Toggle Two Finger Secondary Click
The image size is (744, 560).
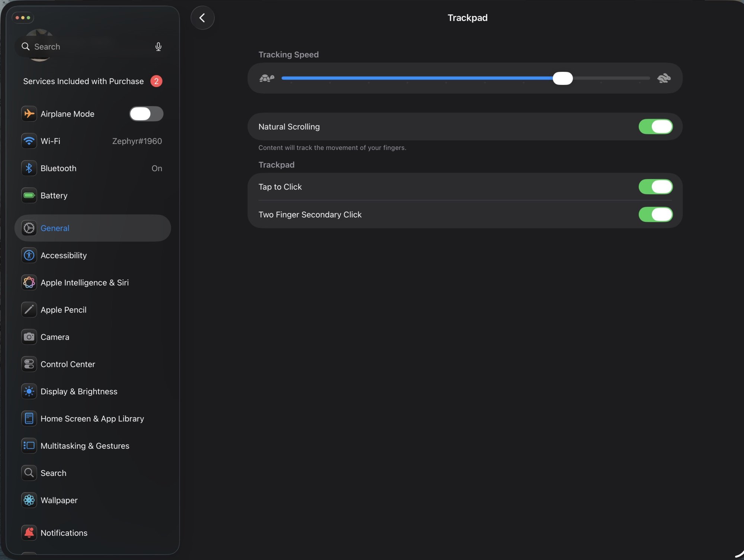(655, 214)
